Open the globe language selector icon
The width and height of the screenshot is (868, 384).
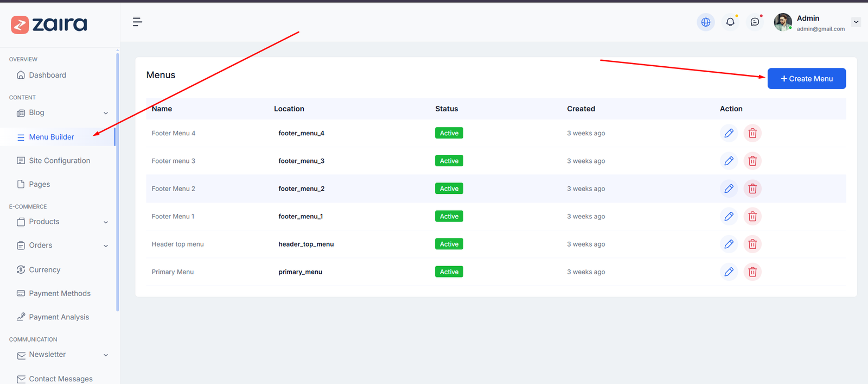705,22
